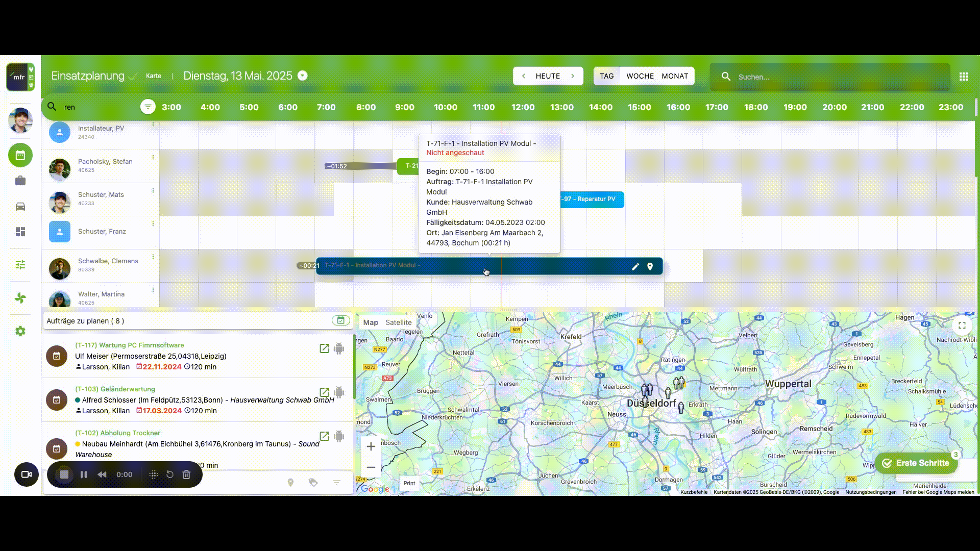Open the three-dot menu for Walter, Martina
980x551 pixels.
tap(153, 290)
